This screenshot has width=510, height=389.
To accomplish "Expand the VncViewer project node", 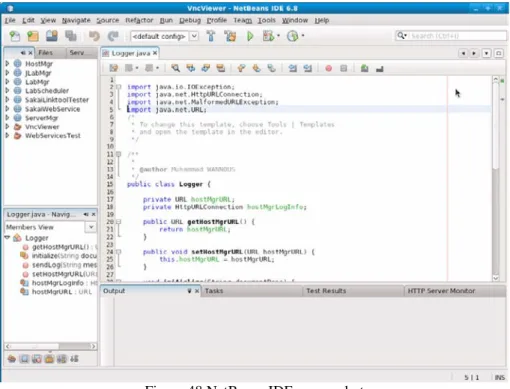I will 7,126.
